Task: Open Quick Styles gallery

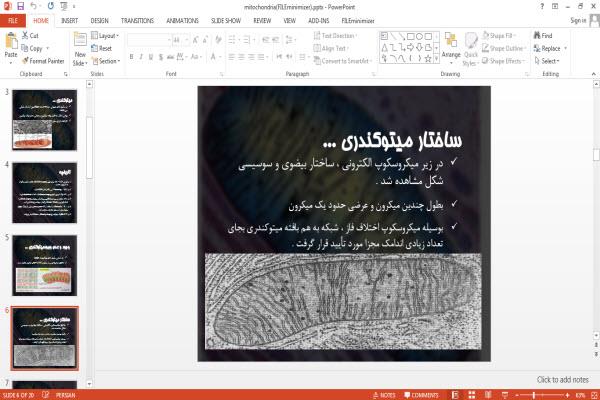Action: click(x=471, y=49)
